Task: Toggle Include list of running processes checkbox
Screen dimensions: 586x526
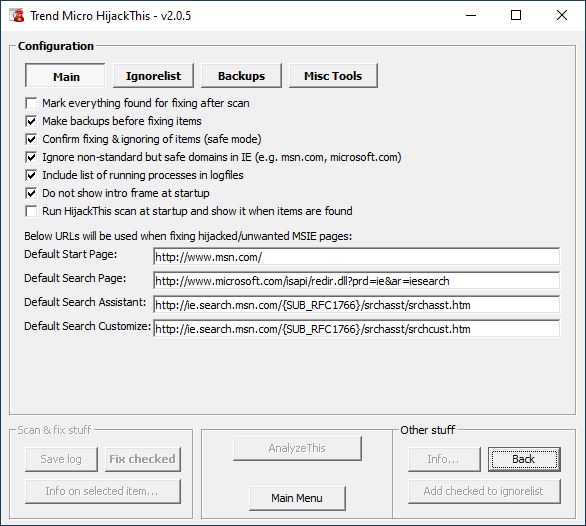Action: (x=31, y=175)
